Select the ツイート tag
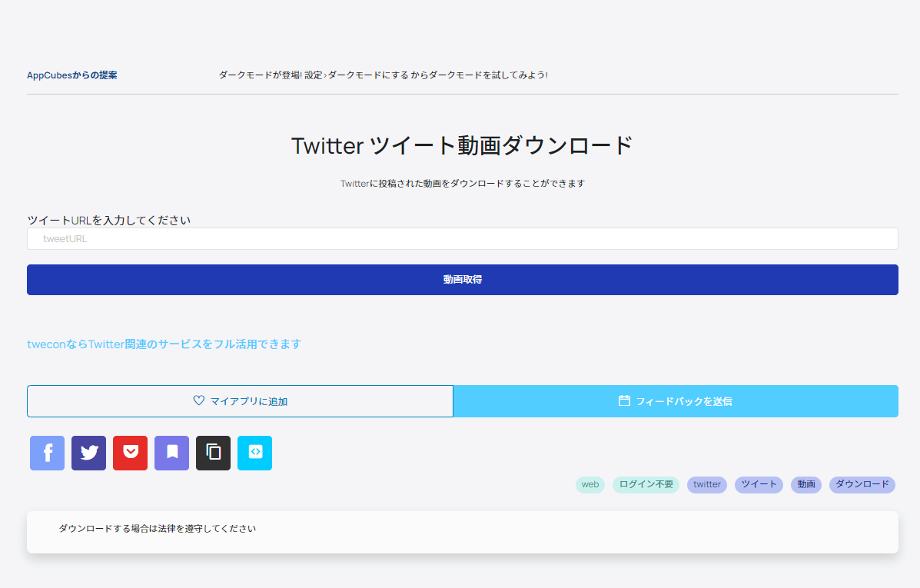Viewport: 920px width, 588px height. (x=759, y=485)
